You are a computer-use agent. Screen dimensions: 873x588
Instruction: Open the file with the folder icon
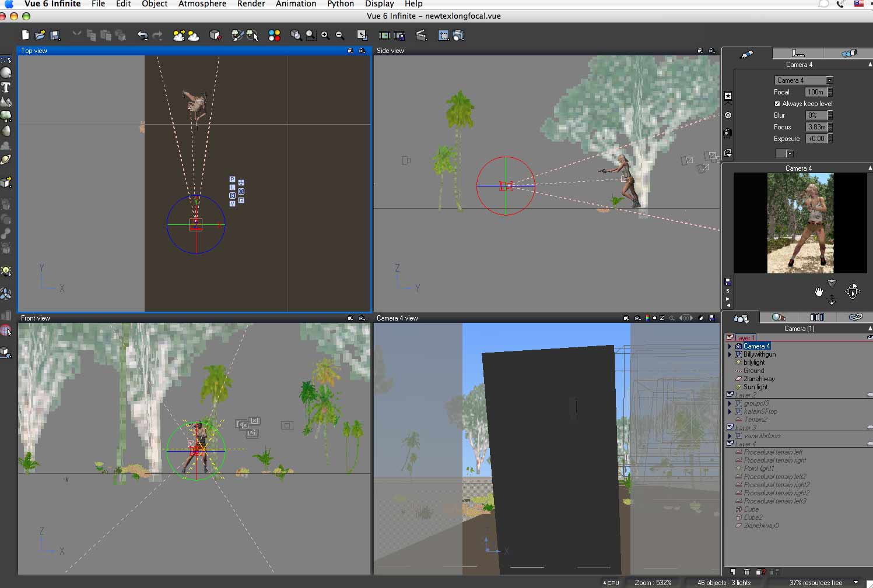coord(40,36)
